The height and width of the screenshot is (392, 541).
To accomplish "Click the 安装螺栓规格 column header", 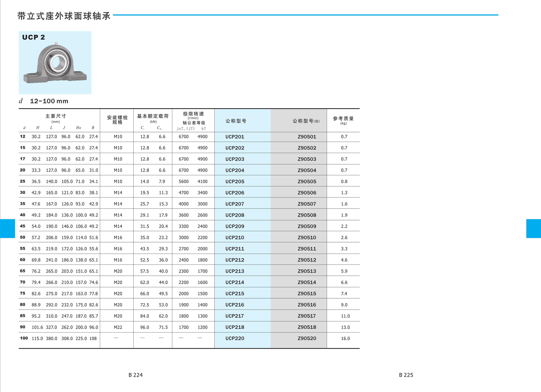I will click(x=117, y=120).
